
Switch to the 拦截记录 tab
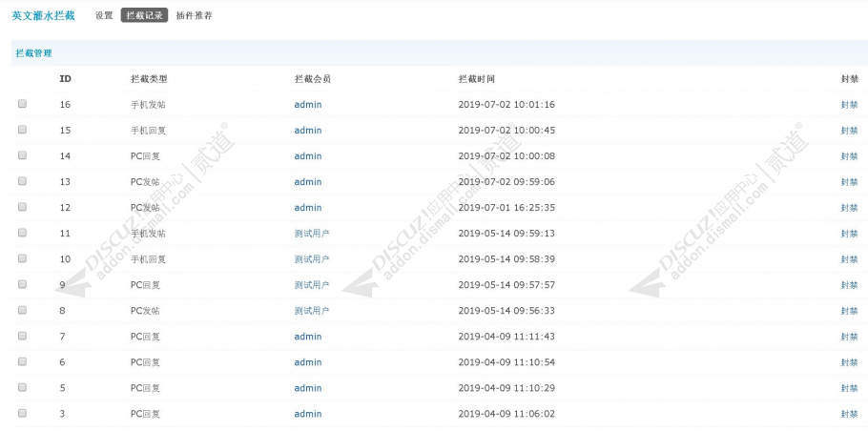pos(144,15)
